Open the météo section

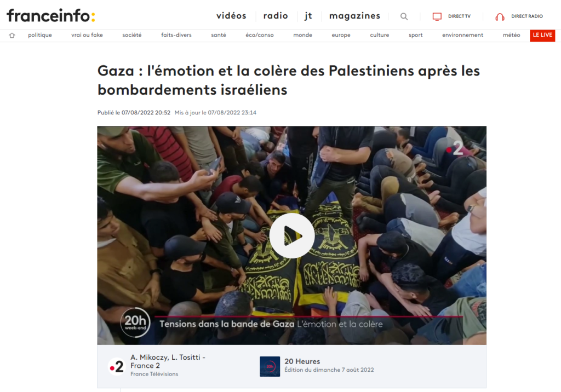tap(511, 35)
